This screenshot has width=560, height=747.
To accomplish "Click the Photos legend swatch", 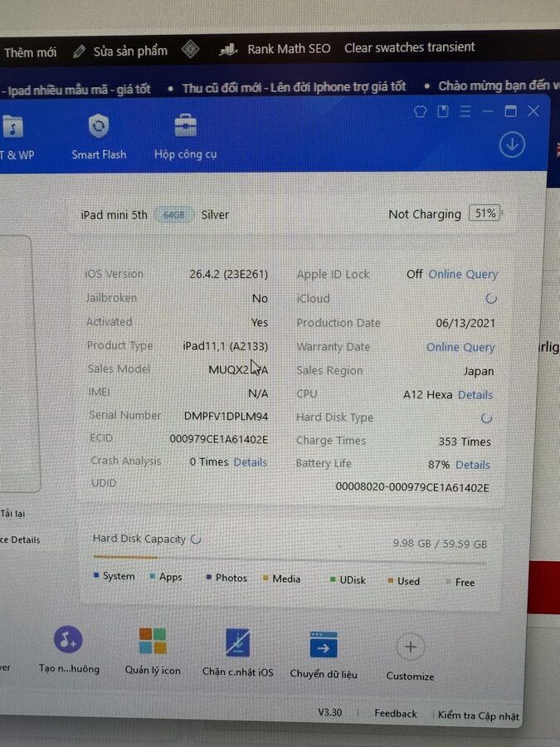I will click(208, 578).
